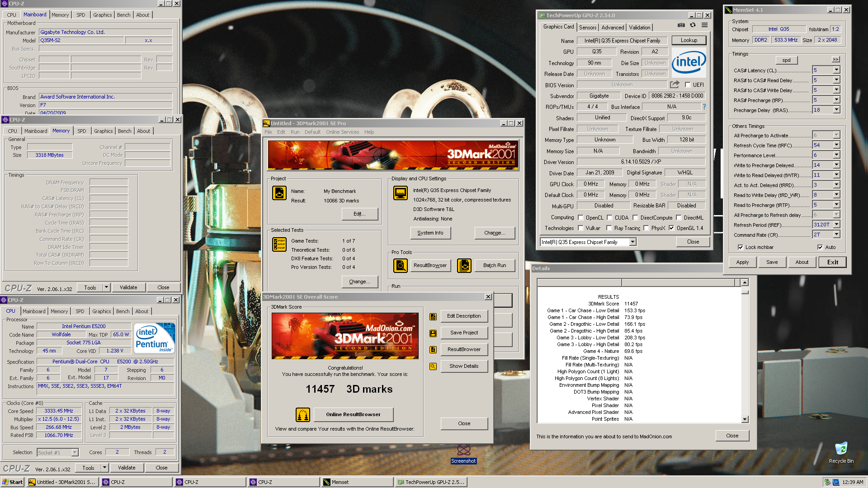
Task: Click the Exit button in MemSet
Action: click(833, 262)
